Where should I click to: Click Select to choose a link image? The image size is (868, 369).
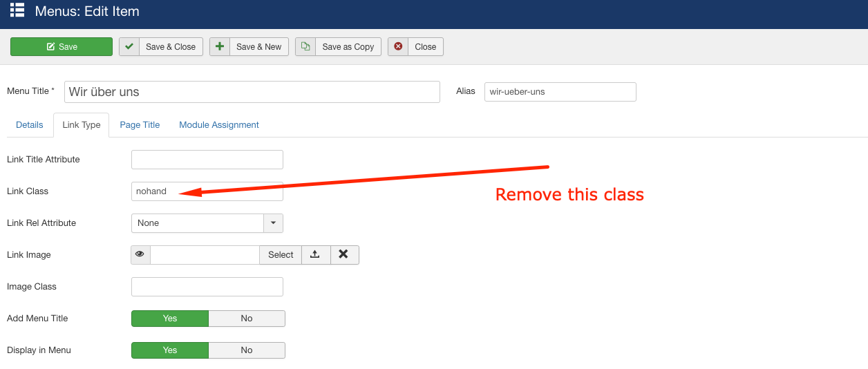281,254
